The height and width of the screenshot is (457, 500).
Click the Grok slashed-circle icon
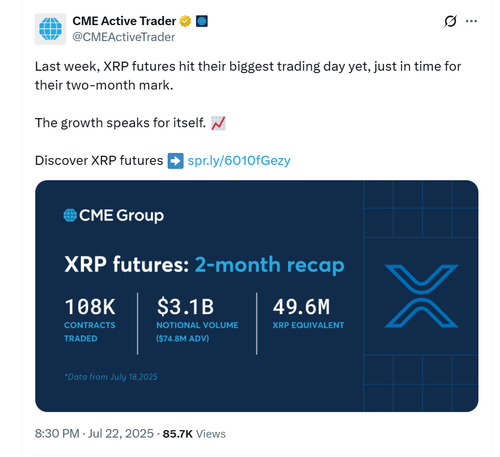(x=450, y=21)
